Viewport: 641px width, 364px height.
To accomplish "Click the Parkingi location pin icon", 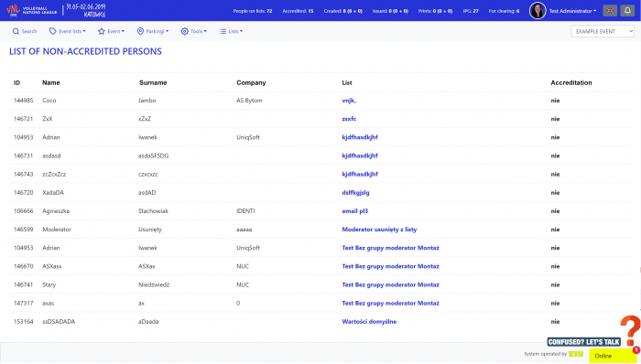I will point(140,31).
